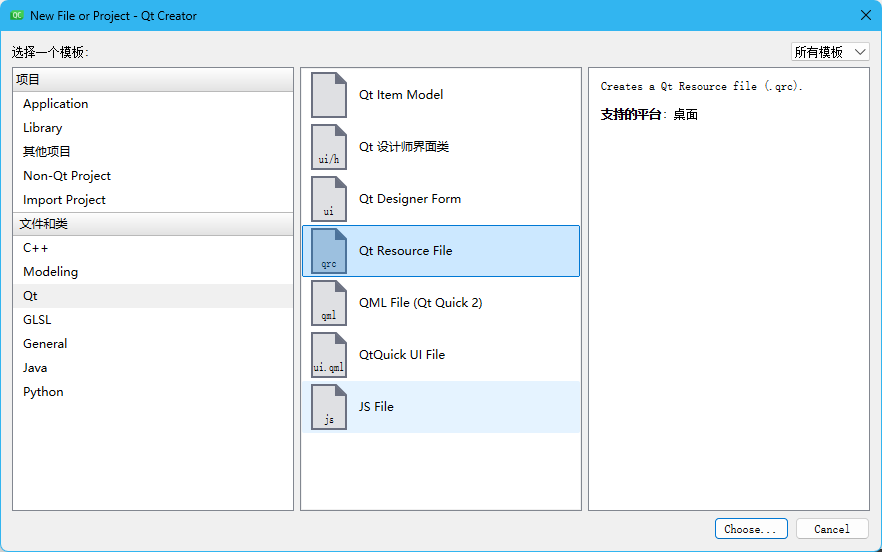This screenshot has width=882, height=552.
Task: Click the ui Designer Form icon
Action: click(x=328, y=199)
